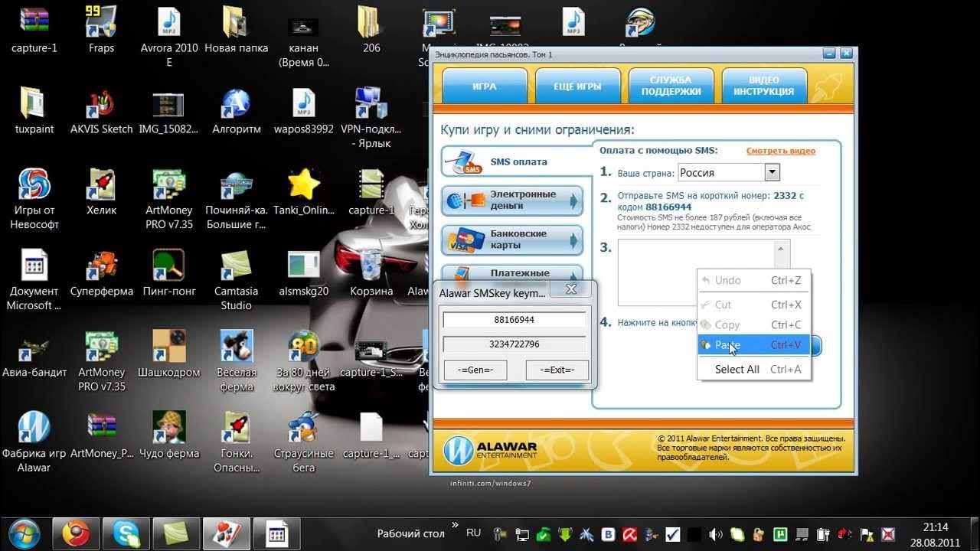Open the ВИДЕО ИНСТРУКЦИЯ tab

(x=763, y=86)
